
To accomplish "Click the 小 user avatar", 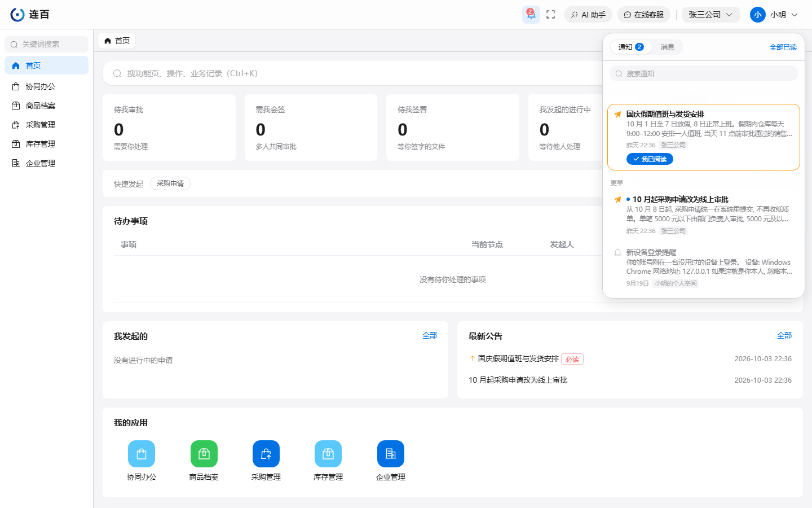I will coord(757,15).
